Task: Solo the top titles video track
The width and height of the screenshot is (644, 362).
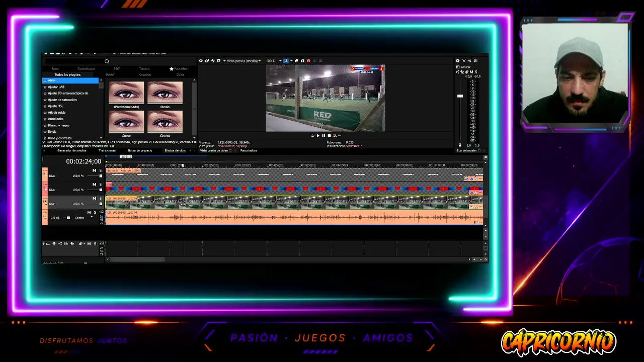Action: [100, 171]
